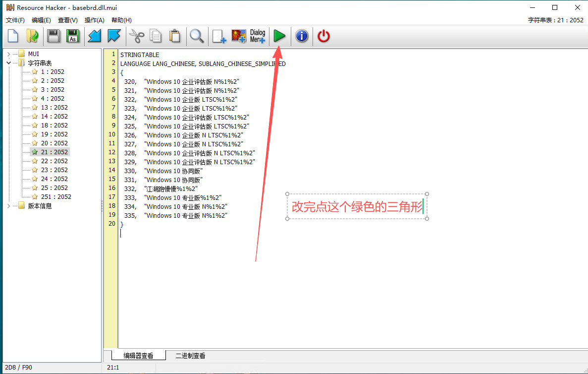
Task: Switch to the 编辑器查看 tab
Action: point(138,356)
